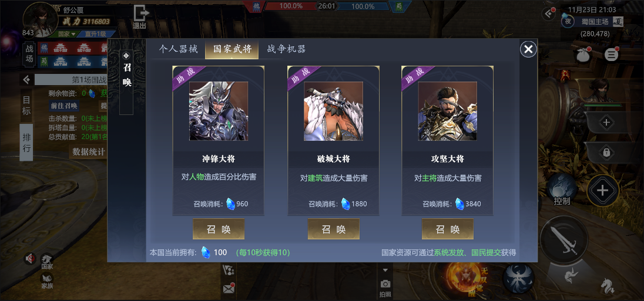Switch to the 战争机器 tab

(x=286, y=49)
